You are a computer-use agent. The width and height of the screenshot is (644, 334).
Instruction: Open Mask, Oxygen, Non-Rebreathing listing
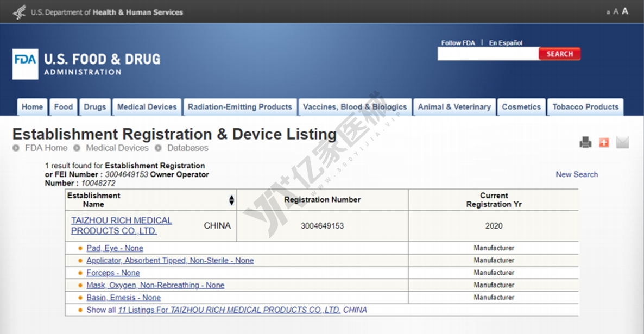pos(155,285)
